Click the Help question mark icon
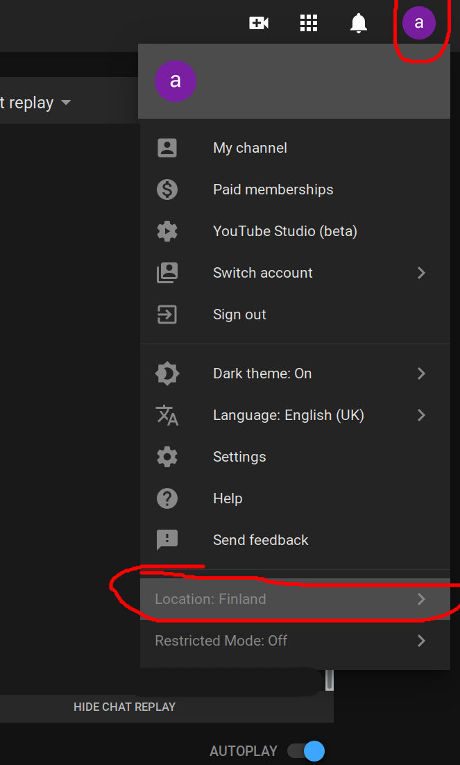This screenshot has width=460, height=765. (x=167, y=499)
